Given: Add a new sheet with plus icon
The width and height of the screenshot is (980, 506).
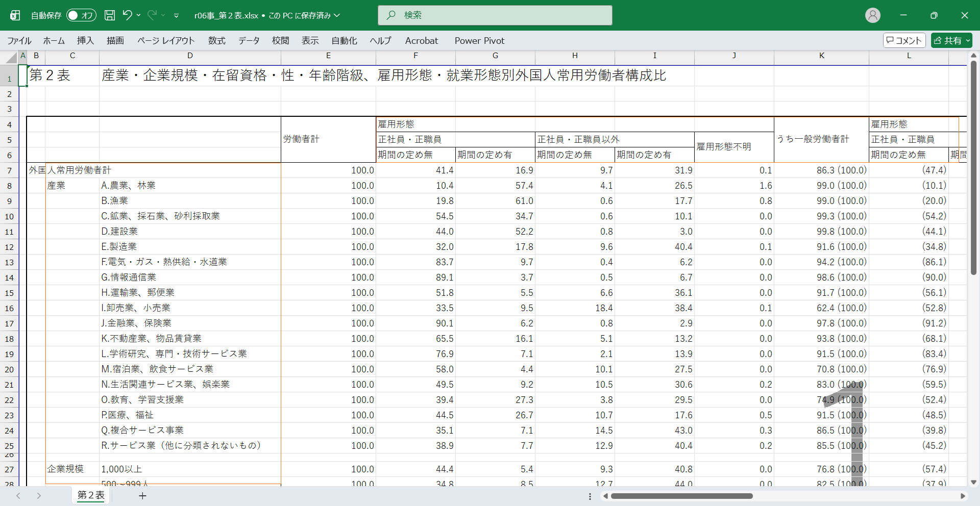Looking at the screenshot, I should (142, 496).
